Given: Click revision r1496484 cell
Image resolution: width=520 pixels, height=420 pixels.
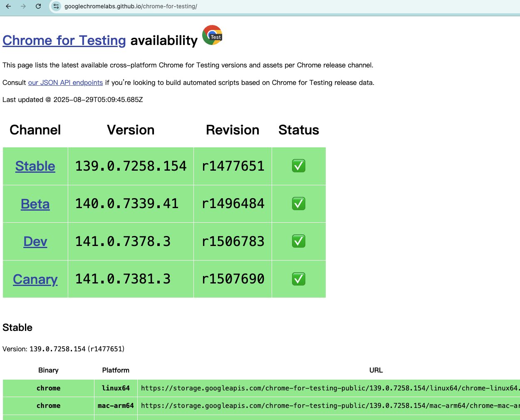Looking at the screenshot, I should pos(233,204).
